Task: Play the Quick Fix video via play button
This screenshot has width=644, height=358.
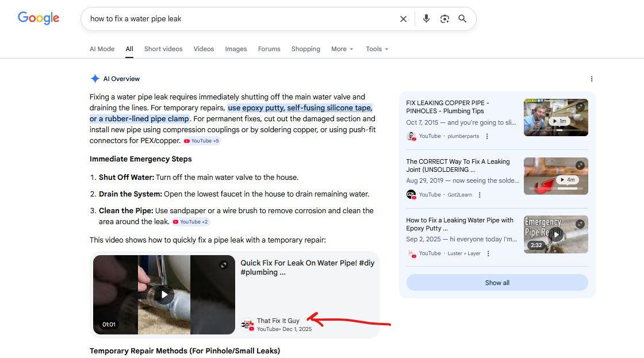Action: [163, 294]
